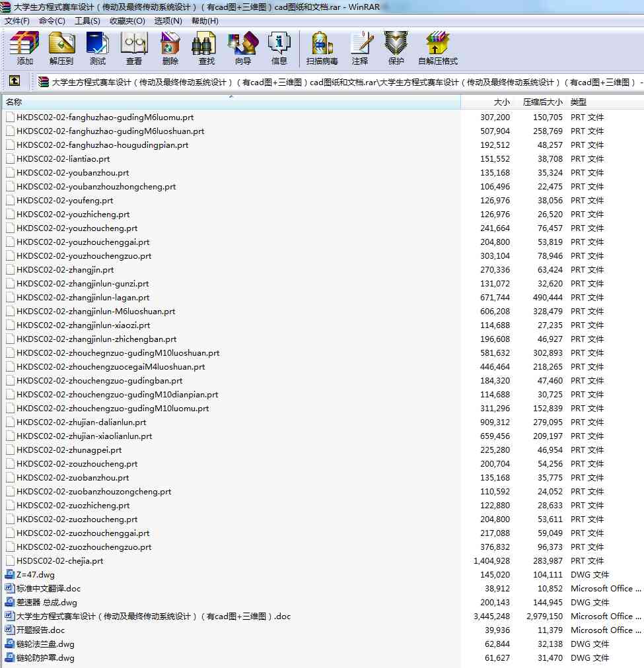Click the 解压到 (Extract To) icon

[x=61, y=48]
